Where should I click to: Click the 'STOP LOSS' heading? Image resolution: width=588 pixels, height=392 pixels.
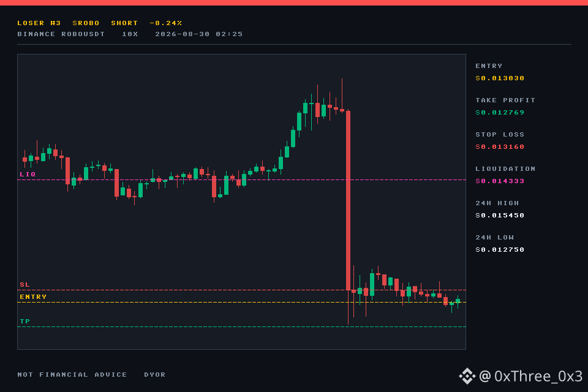pyautogui.click(x=500, y=135)
